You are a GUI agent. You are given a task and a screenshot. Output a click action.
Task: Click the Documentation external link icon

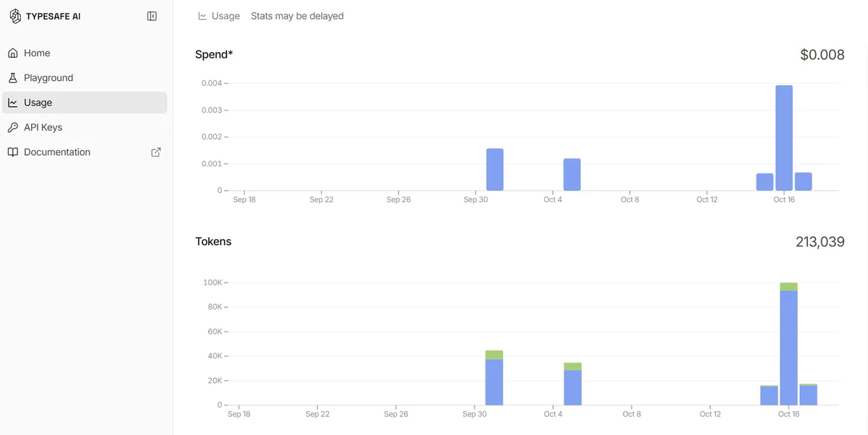156,152
